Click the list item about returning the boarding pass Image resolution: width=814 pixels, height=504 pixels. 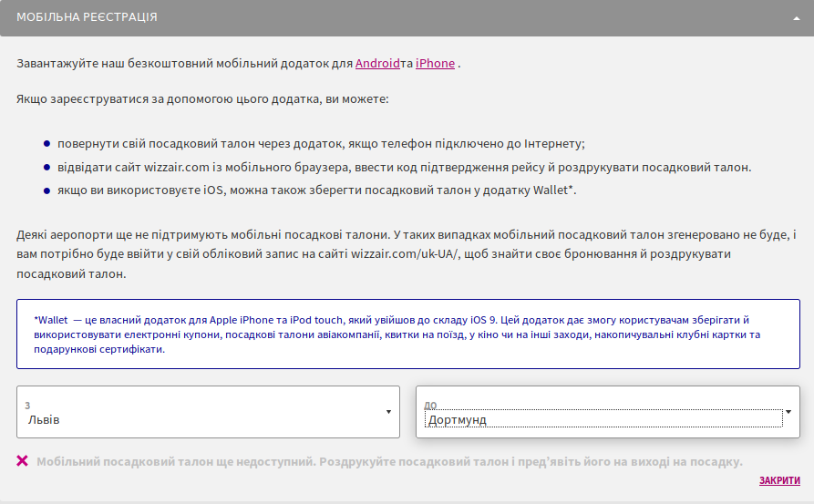(x=321, y=144)
